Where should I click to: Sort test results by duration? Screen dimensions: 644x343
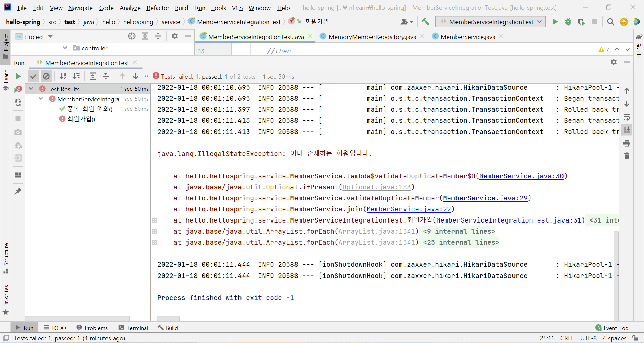76,76
